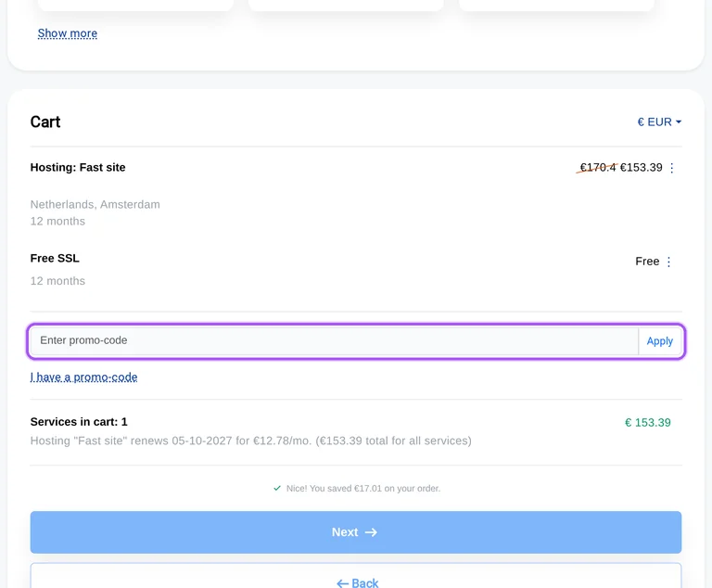
Task: Select the Services in cart: 1 text
Action: click(x=79, y=422)
